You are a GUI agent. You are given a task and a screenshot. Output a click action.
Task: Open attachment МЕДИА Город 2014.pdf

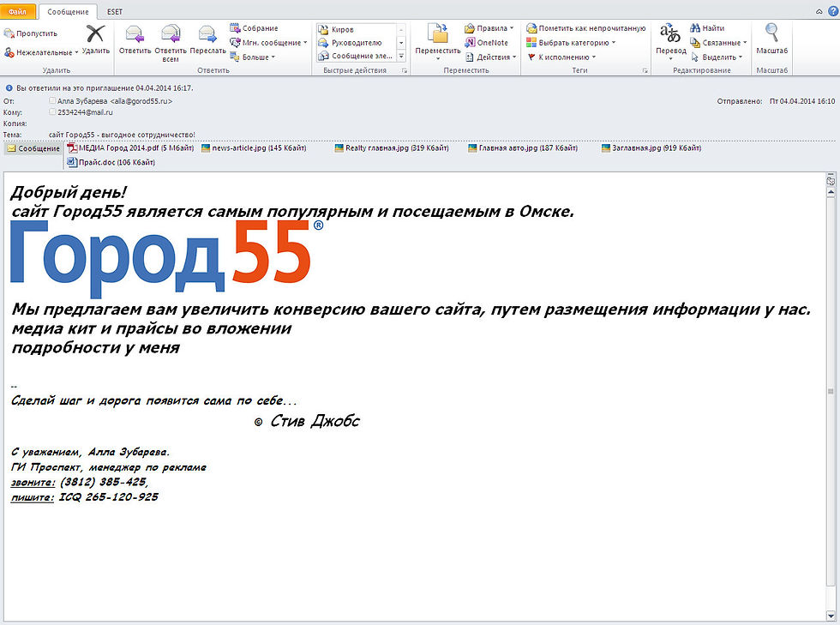pyautogui.click(x=130, y=148)
